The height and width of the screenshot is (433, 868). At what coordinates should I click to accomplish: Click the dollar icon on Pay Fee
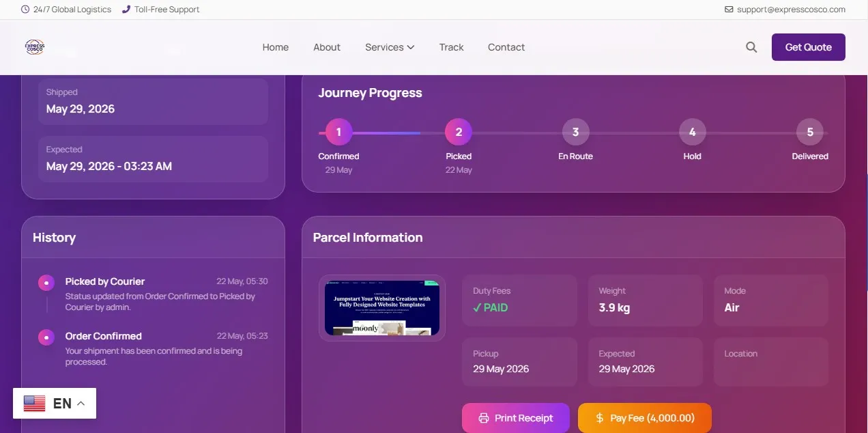(600, 418)
